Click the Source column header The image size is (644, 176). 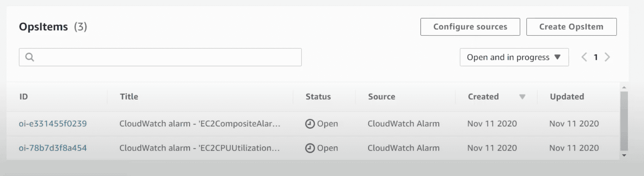(382, 97)
